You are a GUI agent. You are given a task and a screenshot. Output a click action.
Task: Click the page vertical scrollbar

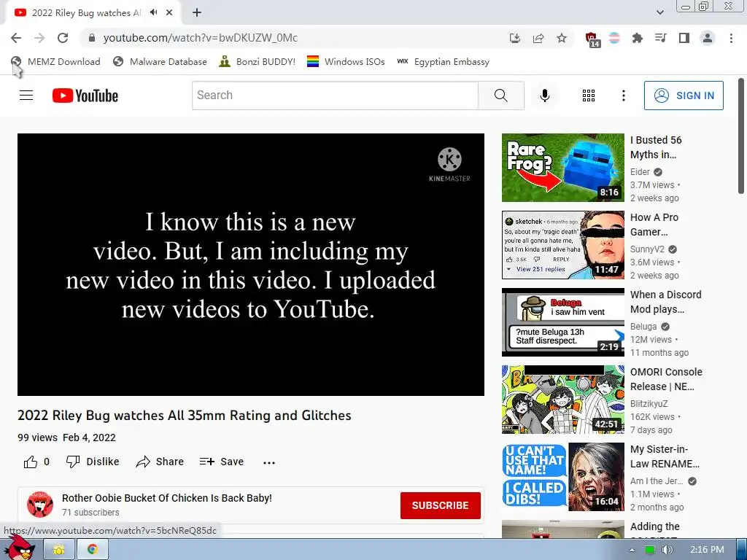pyautogui.click(x=741, y=136)
